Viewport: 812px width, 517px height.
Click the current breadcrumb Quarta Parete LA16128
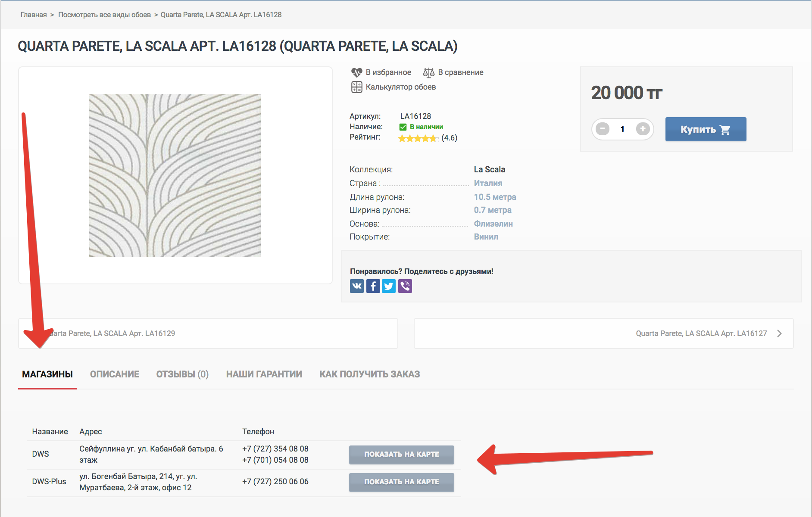(221, 15)
